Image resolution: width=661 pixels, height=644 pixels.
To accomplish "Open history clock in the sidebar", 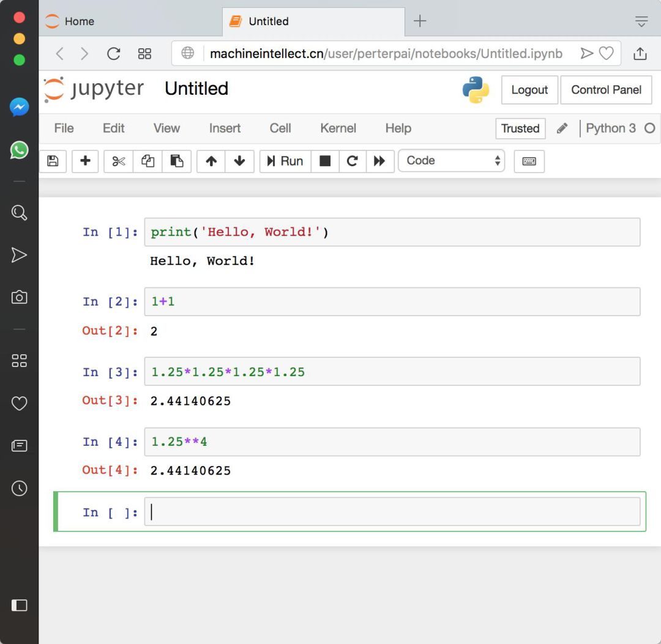I will (x=19, y=488).
